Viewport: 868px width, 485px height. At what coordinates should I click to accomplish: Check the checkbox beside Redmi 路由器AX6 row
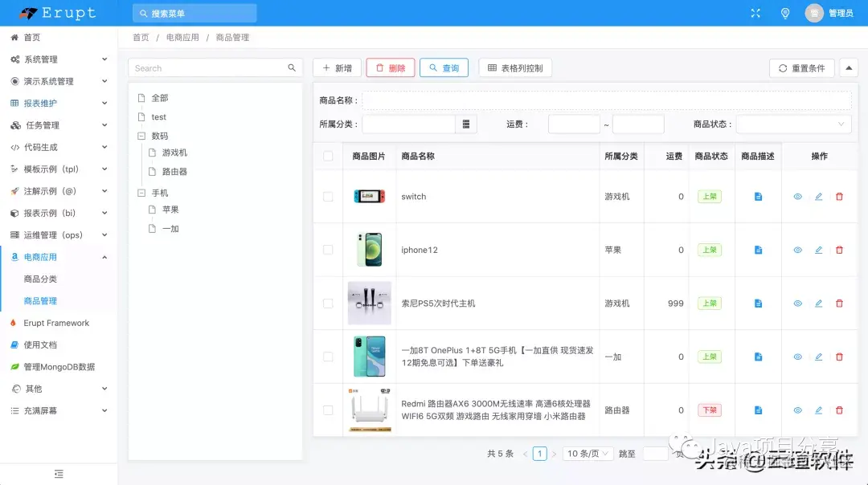pos(327,410)
